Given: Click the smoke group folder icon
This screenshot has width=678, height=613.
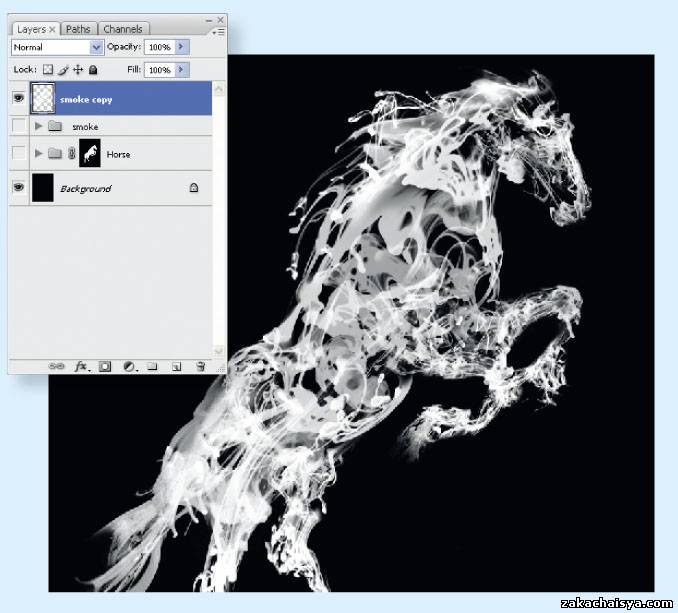Looking at the screenshot, I should [55, 126].
